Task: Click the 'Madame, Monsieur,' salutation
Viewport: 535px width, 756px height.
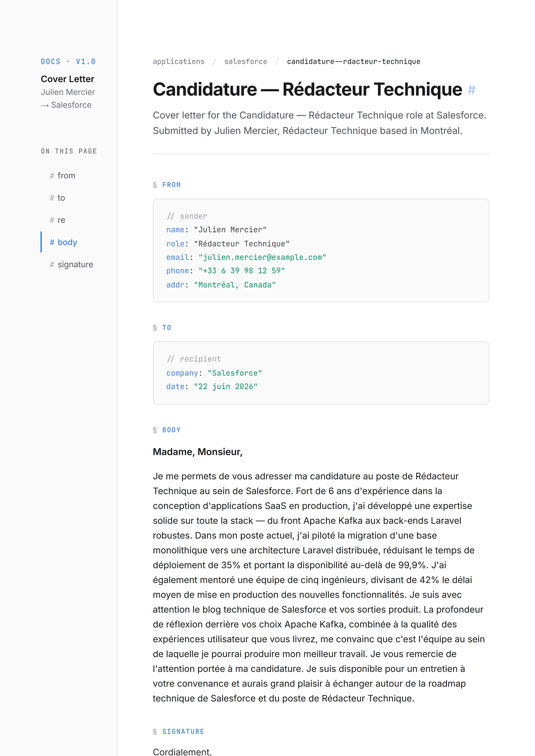Action: (198, 452)
